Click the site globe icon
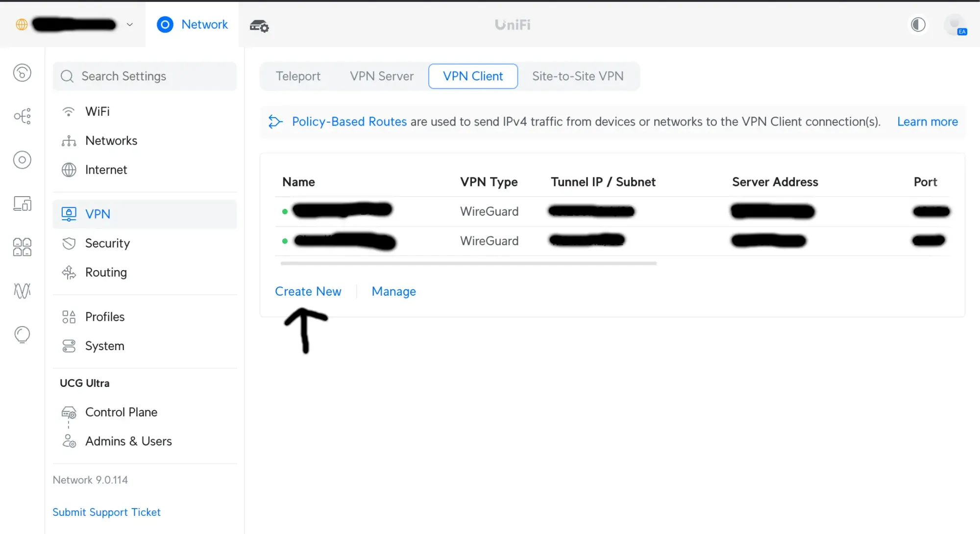The height and width of the screenshot is (534, 980). (22, 25)
